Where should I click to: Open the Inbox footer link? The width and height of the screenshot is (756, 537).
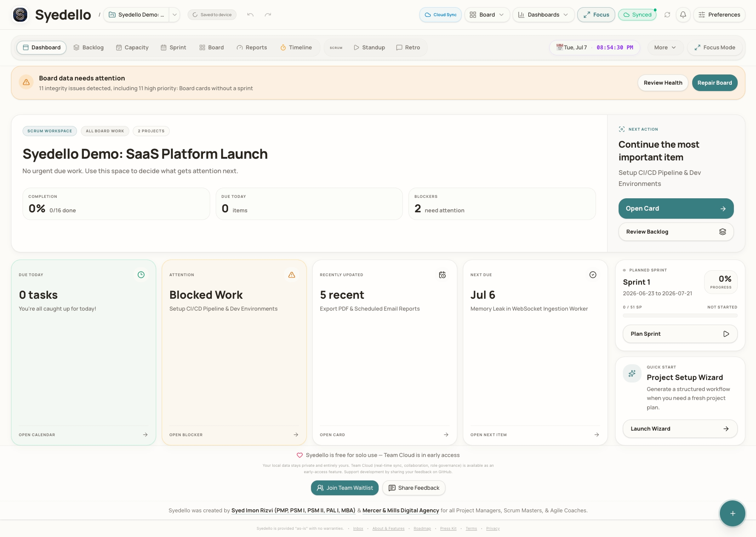point(358,528)
